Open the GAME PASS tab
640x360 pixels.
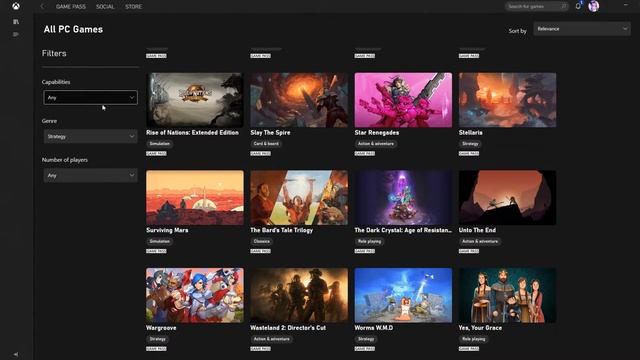[71, 7]
